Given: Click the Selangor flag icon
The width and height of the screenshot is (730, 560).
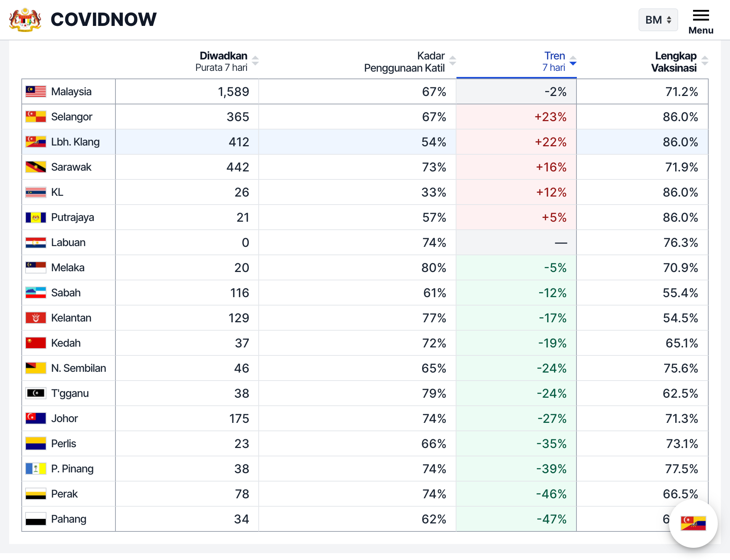Looking at the screenshot, I should tap(36, 117).
